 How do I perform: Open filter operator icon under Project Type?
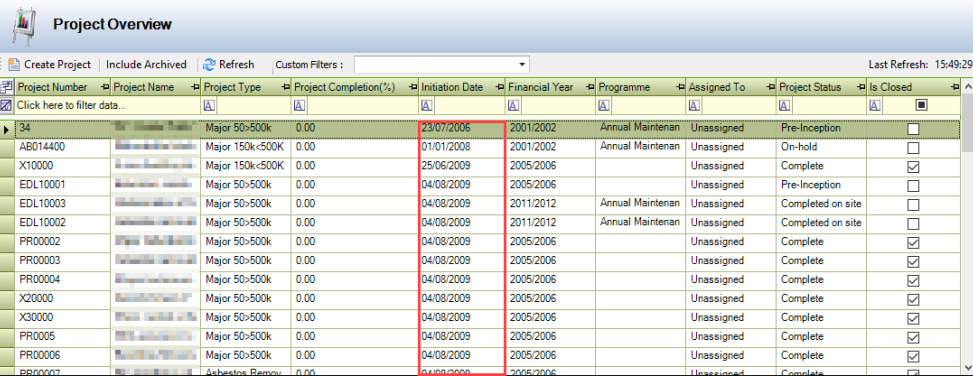click(x=208, y=105)
